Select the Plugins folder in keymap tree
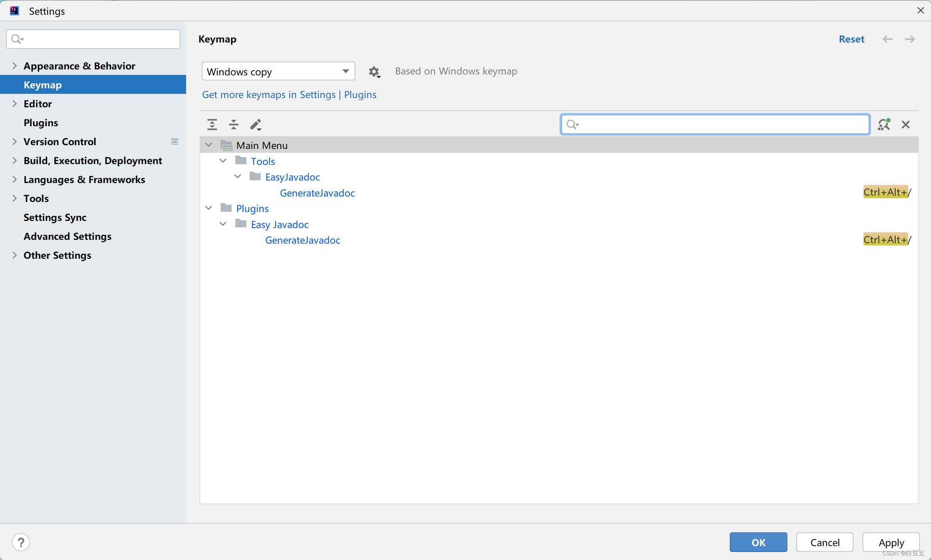The height and width of the screenshot is (560, 931). (x=252, y=209)
